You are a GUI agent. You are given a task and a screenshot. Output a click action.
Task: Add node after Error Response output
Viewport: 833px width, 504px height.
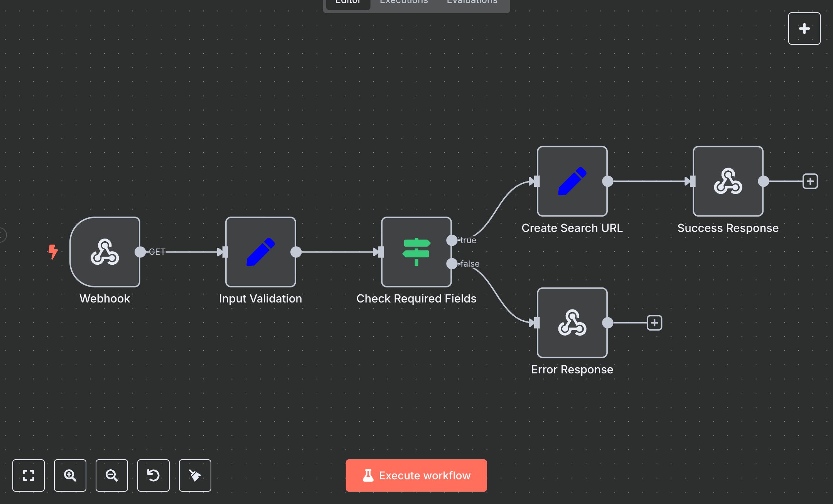click(x=654, y=323)
